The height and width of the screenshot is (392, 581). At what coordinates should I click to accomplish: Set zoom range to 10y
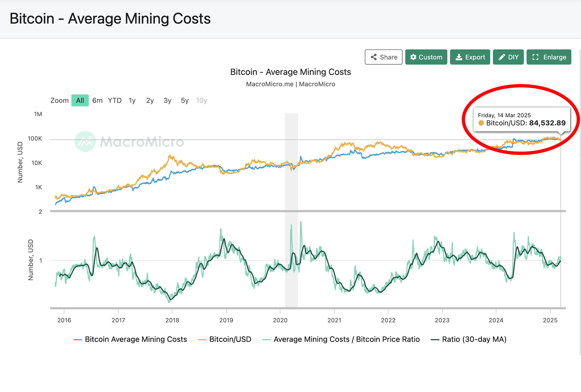pyautogui.click(x=201, y=101)
